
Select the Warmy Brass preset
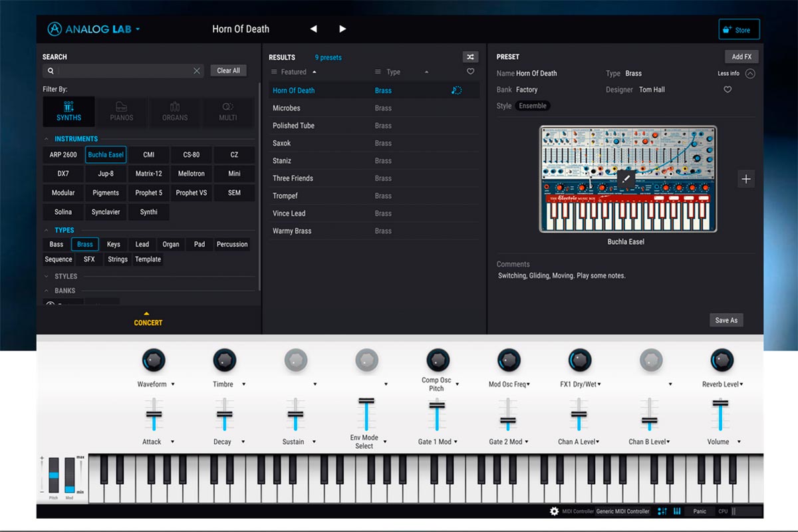coord(374,231)
